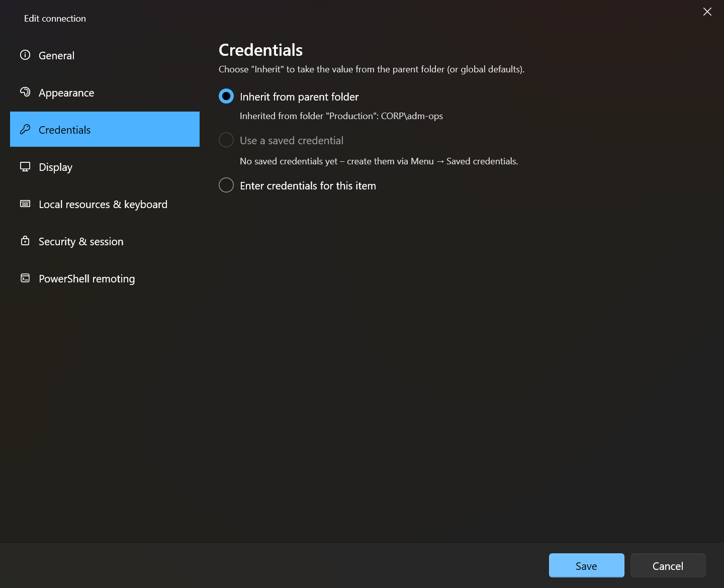Open the General settings label
724x588 pixels.
coord(56,56)
